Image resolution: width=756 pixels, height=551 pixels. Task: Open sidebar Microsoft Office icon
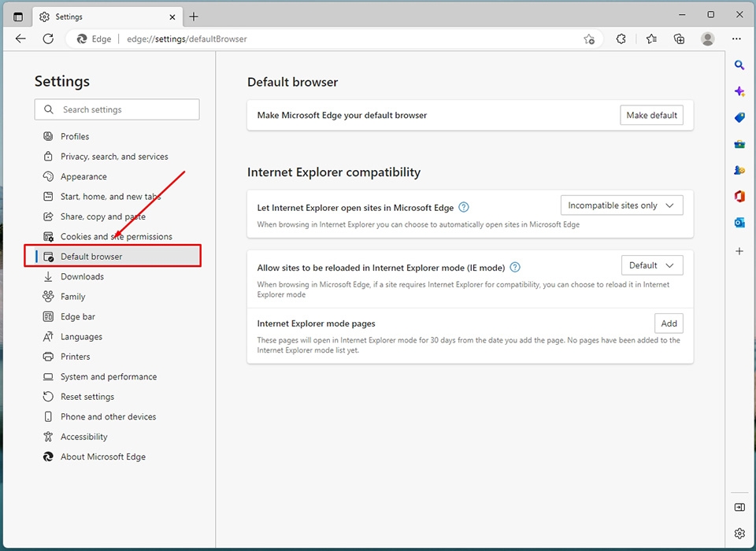[739, 196]
